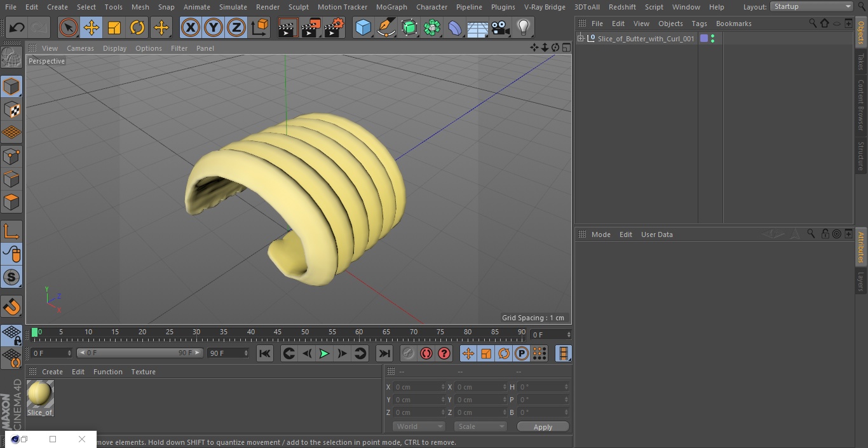
Task: Activate the Rotate tool
Action: [x=137, y=28]
